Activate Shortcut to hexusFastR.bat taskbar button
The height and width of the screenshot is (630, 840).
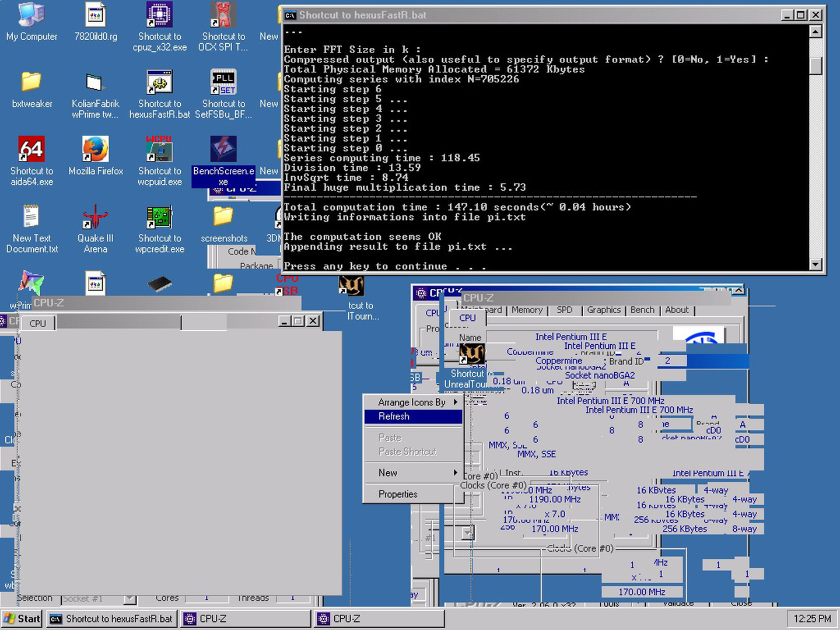[x=111, y=619]
